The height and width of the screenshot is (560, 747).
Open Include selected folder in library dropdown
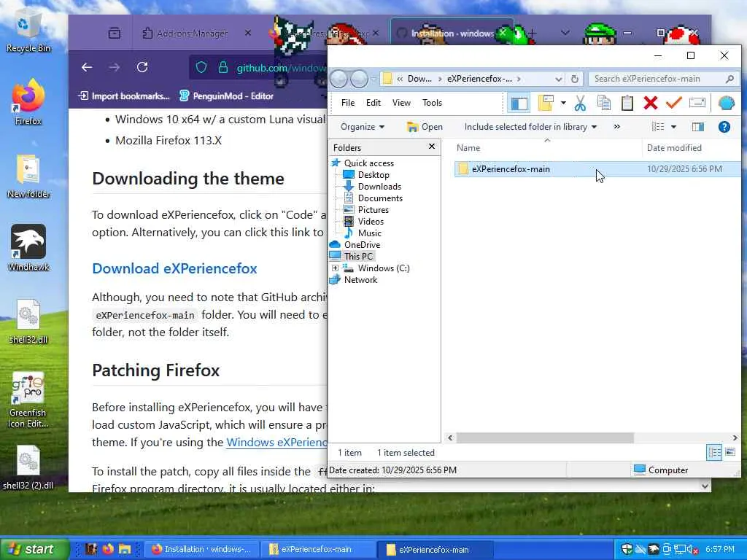click(x=530, y=127)
